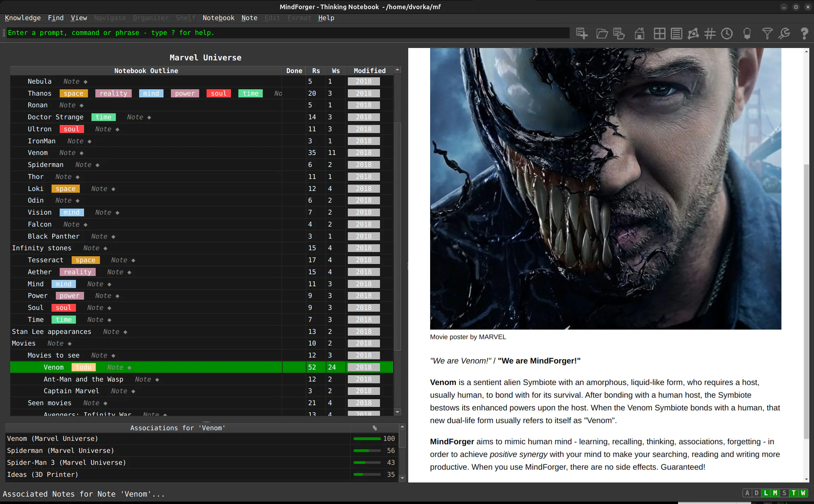Toggle thinking with the lightbulb icon
Screen dimensions: 814x504
click(x=747, y=34)
